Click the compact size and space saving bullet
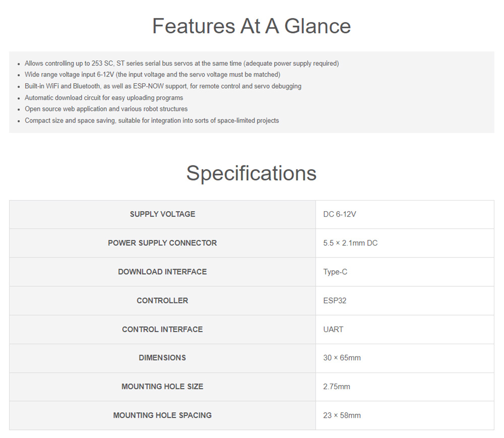 click(152, 120)
